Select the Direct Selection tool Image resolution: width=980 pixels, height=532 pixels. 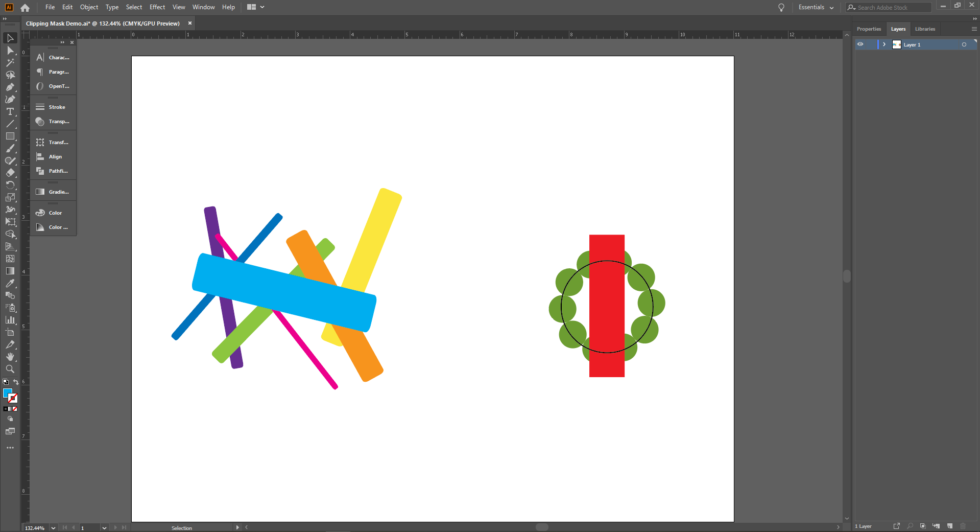pyautogui.click(x=10, y=51)
